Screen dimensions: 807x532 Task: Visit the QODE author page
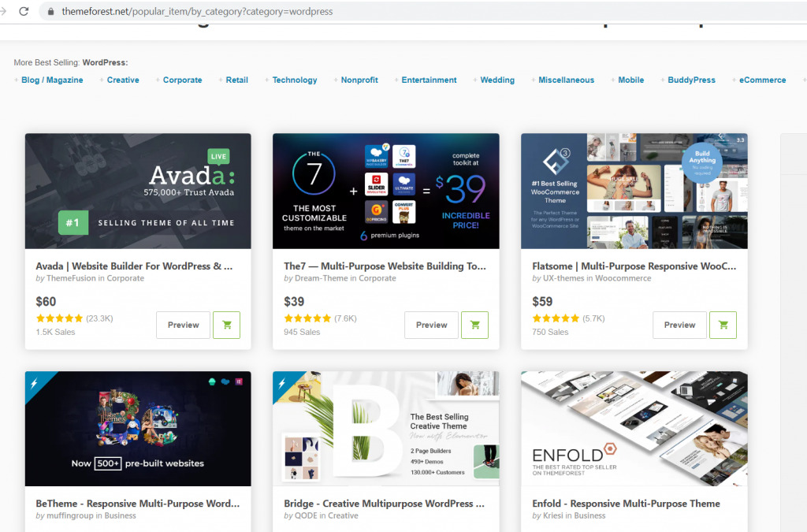point(306,515)
